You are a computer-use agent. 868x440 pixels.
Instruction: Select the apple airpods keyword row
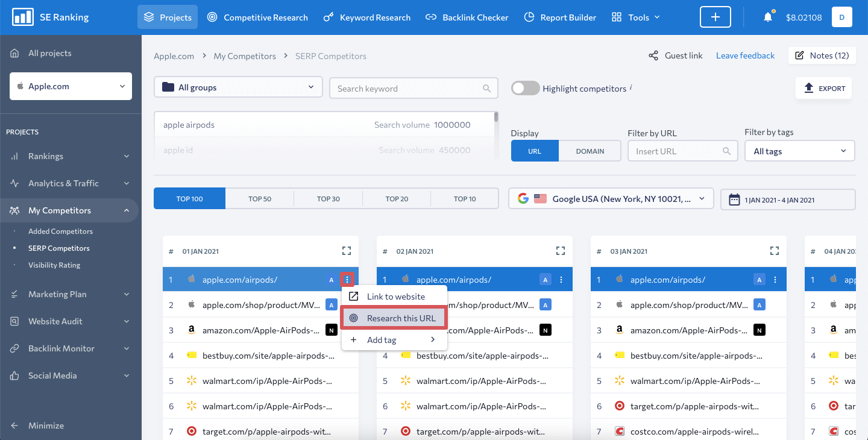[324, 125]
